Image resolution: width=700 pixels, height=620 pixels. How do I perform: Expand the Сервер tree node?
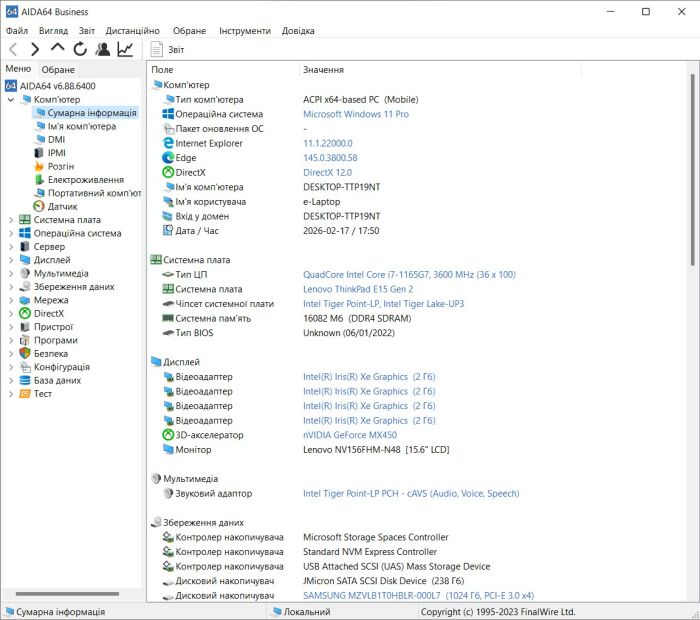click(11, 247)
